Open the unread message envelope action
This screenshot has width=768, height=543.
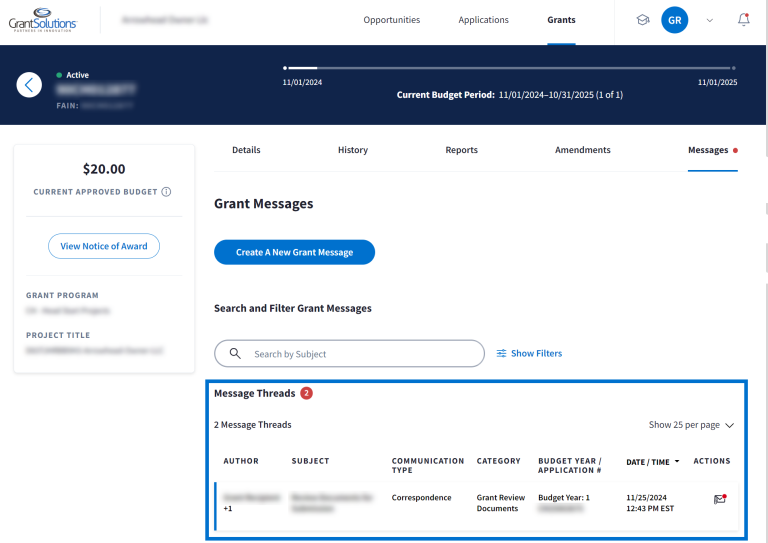coord(719,499)
